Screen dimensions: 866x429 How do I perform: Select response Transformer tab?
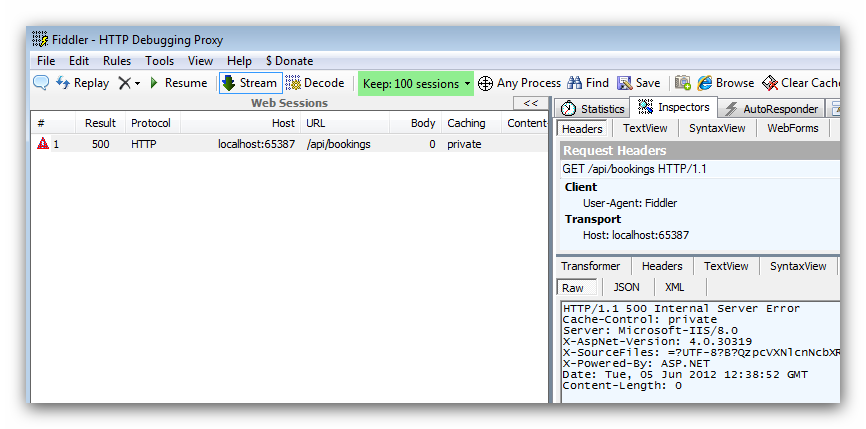pos(590,266)
